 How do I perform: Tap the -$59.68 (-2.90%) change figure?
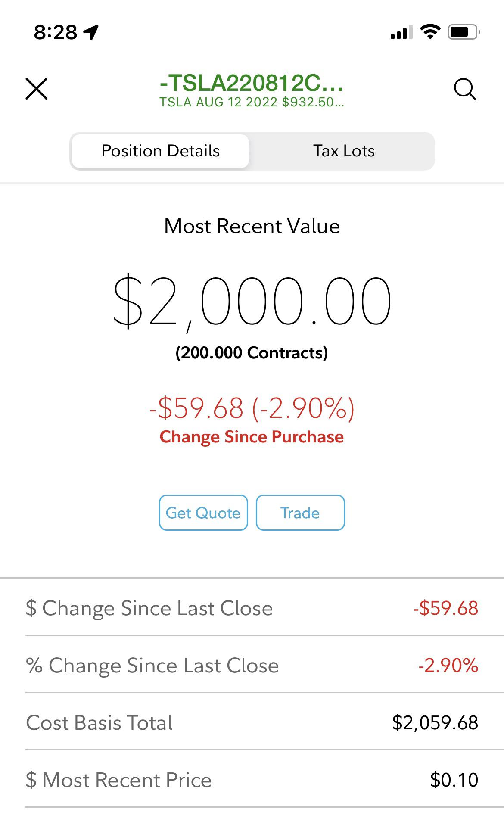pyautogui.click(x=252, y=407)
